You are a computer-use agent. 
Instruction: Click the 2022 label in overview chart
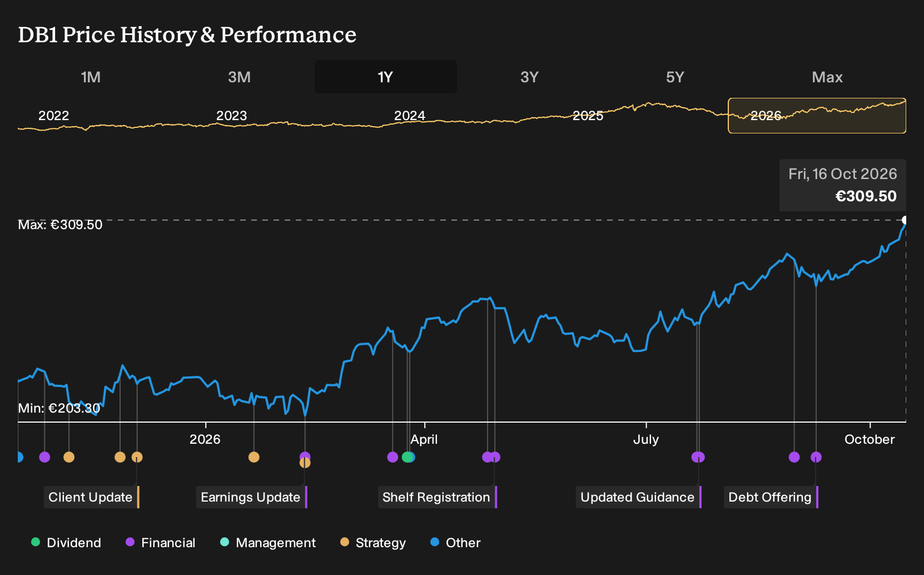[x=53, y=116]
